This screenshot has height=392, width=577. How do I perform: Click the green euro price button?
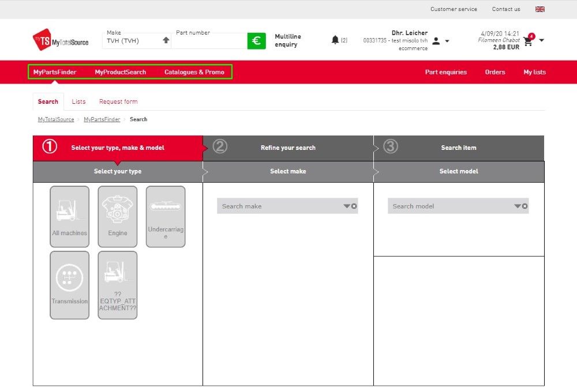[x=257, y=41]
